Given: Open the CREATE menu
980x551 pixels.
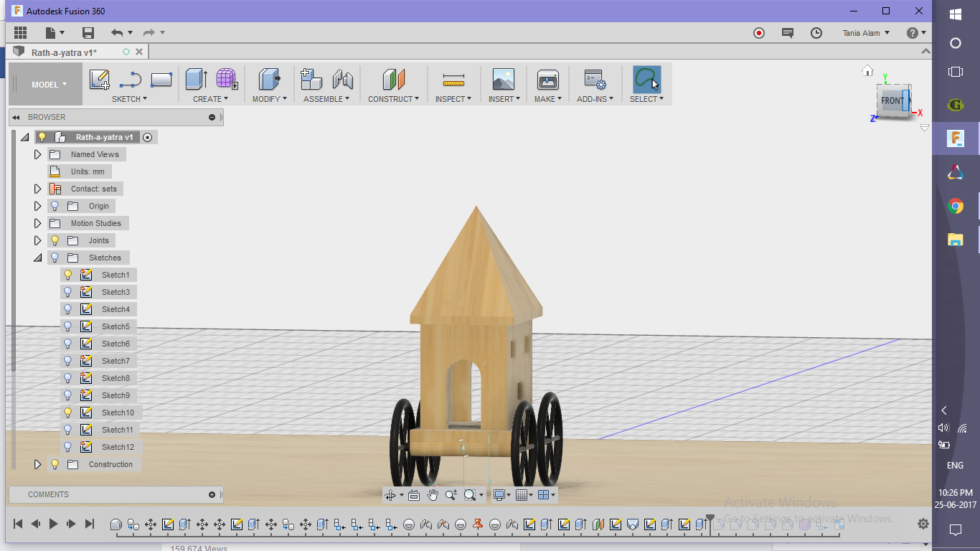Looking at the screenshot, I should pyautogui.click(x=210, y=99).
